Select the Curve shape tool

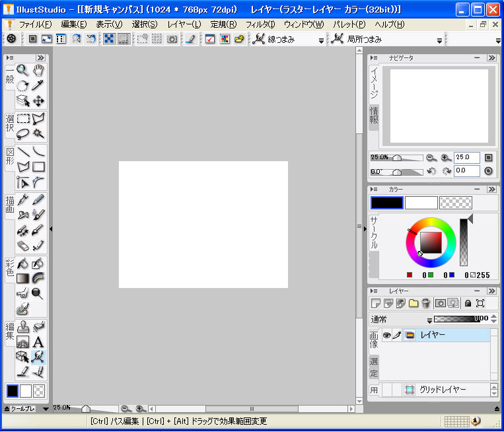38,151
